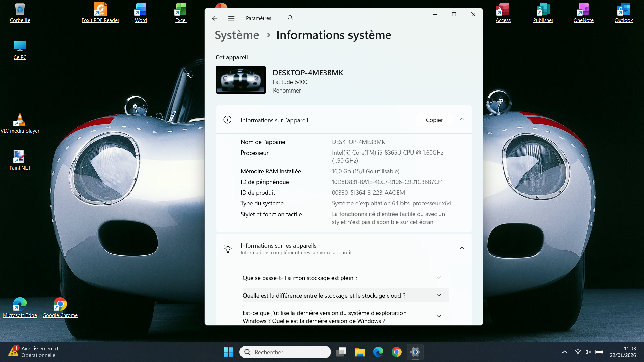Screen dimensions: 644x362
Task: Select the Access desktop shortcut
Action: point(503,13)
